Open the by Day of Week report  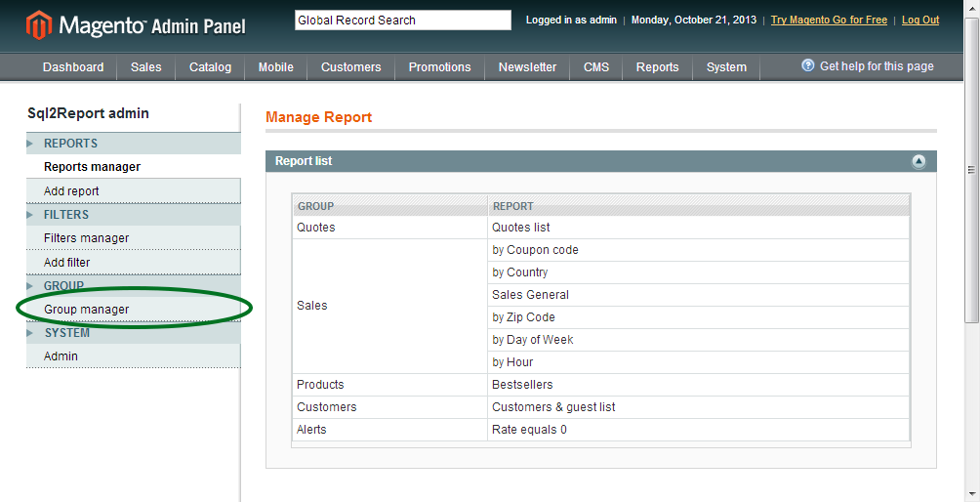pos(533,340)
